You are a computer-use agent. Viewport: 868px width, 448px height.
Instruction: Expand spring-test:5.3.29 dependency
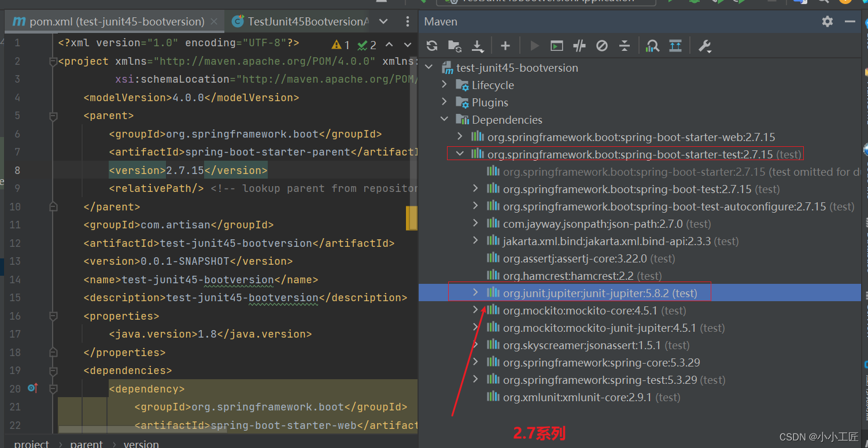coord(476,380)
